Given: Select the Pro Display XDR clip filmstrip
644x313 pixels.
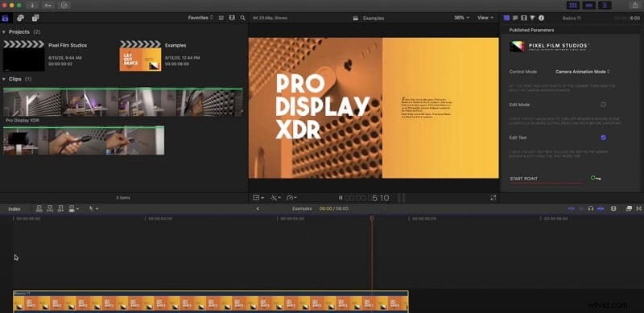Looking at the screenshot, I should coord(123,102).
